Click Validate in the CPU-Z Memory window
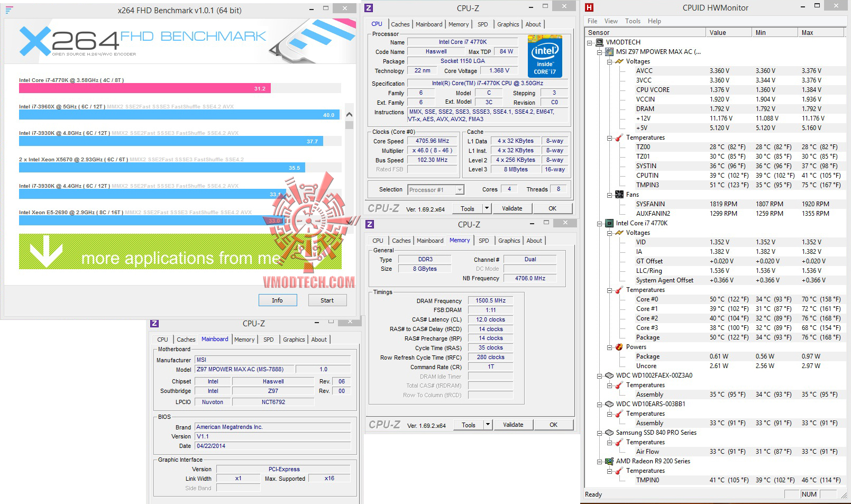 pyautogui.click(x=513, y=425)
